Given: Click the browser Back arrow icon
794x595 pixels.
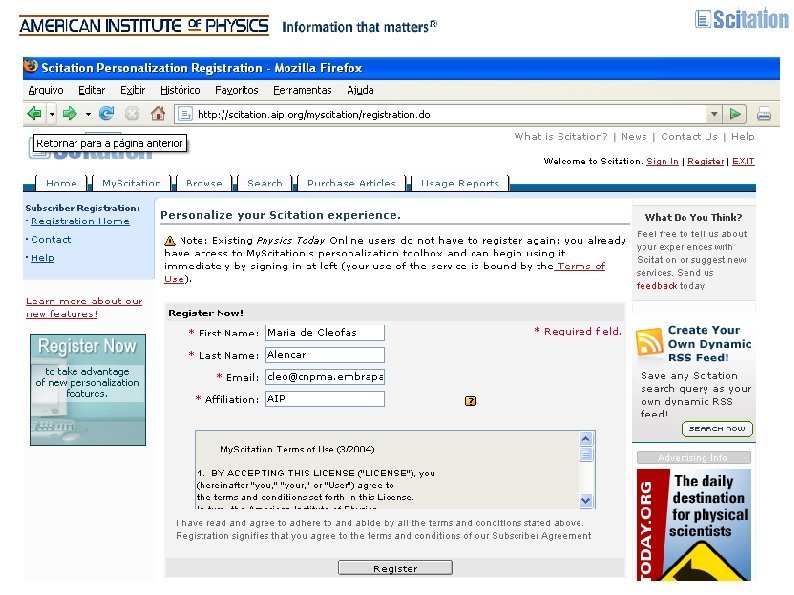Looking at the screenshot, I should [x=34, y=113].
